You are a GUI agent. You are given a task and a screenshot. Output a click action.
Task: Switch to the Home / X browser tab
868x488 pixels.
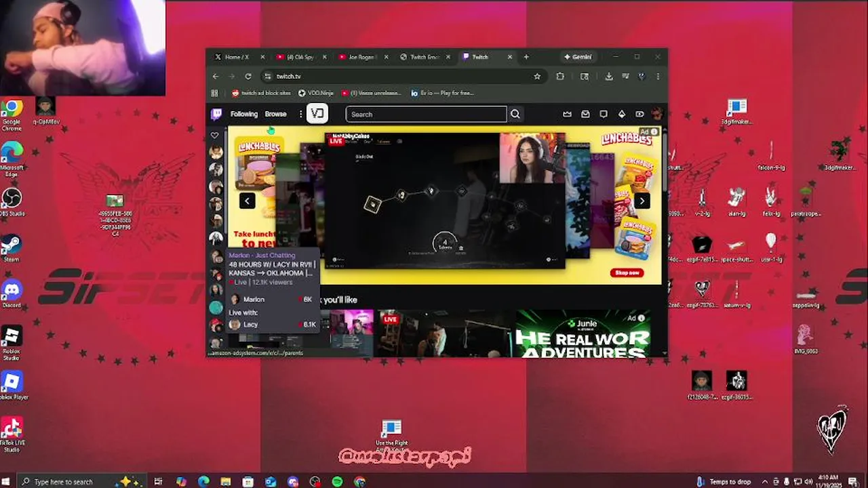239,57
